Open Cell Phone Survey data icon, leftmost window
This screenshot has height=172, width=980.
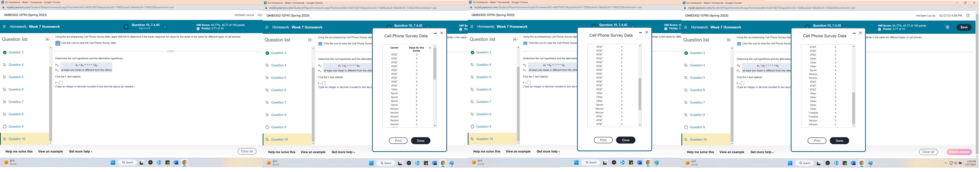pyautogui.click(x=58, y=43)
